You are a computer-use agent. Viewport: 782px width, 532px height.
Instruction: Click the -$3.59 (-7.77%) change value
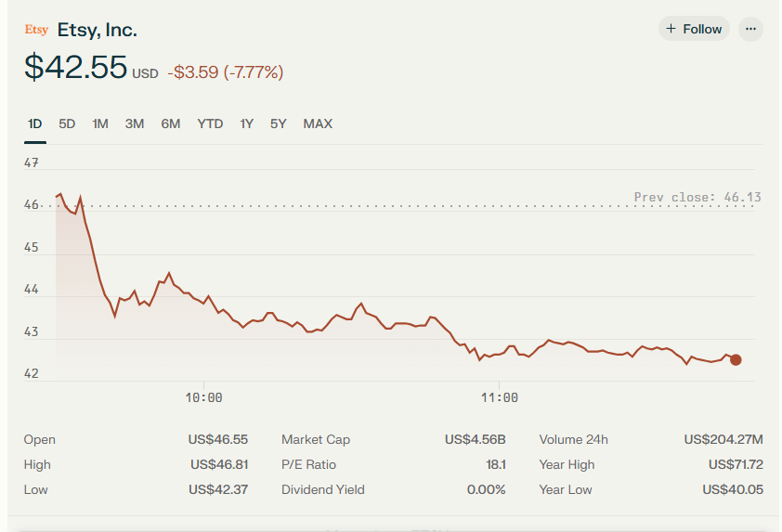[x=226, y=72]
